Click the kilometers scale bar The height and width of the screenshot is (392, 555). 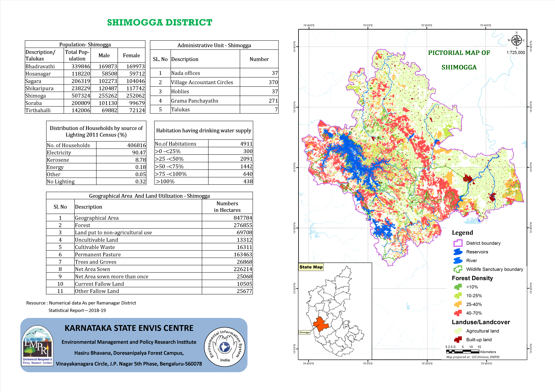[x=463, y=351]
